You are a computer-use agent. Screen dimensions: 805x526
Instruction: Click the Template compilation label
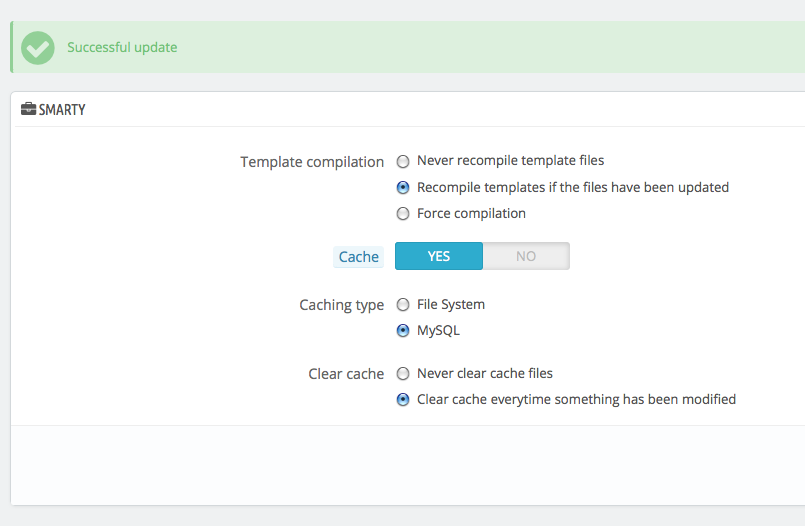click(312, 162)
